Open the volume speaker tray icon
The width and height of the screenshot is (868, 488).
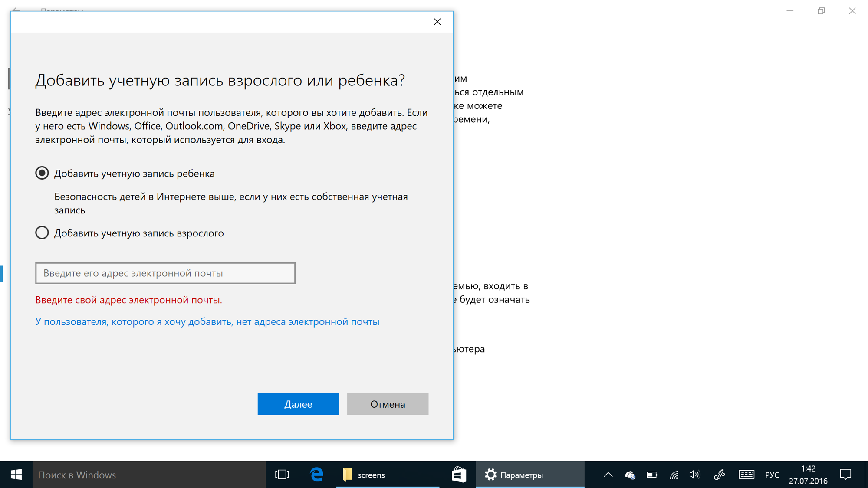[x=694, y=475]
